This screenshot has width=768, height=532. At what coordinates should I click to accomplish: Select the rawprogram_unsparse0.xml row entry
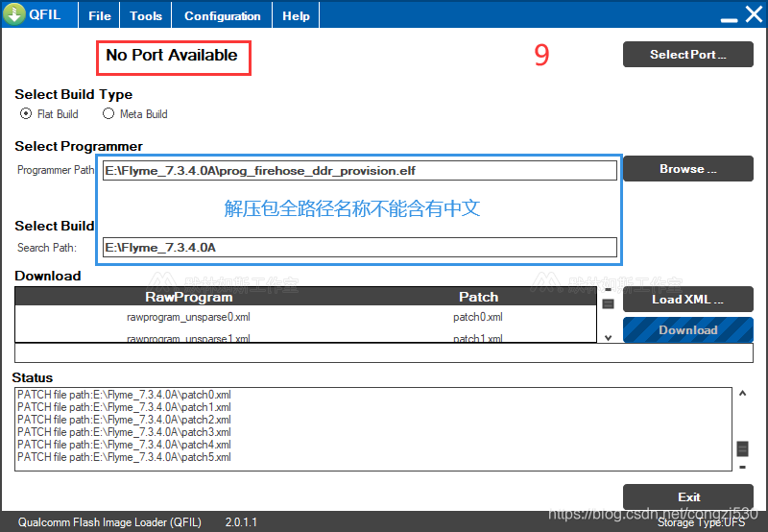[188, 317]
